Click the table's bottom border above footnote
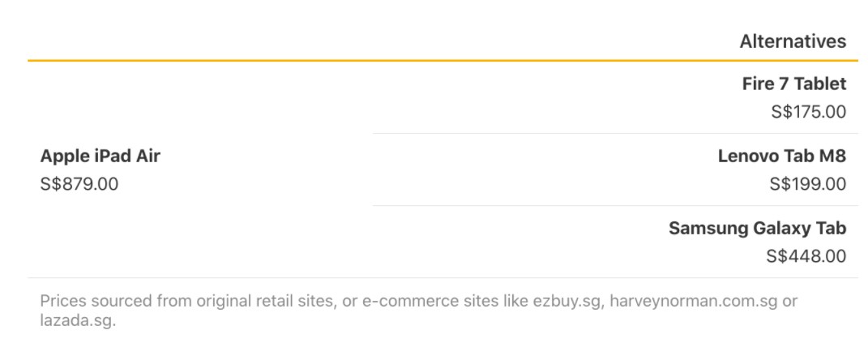The image size is (868, 343). click(x=443, y=277)
